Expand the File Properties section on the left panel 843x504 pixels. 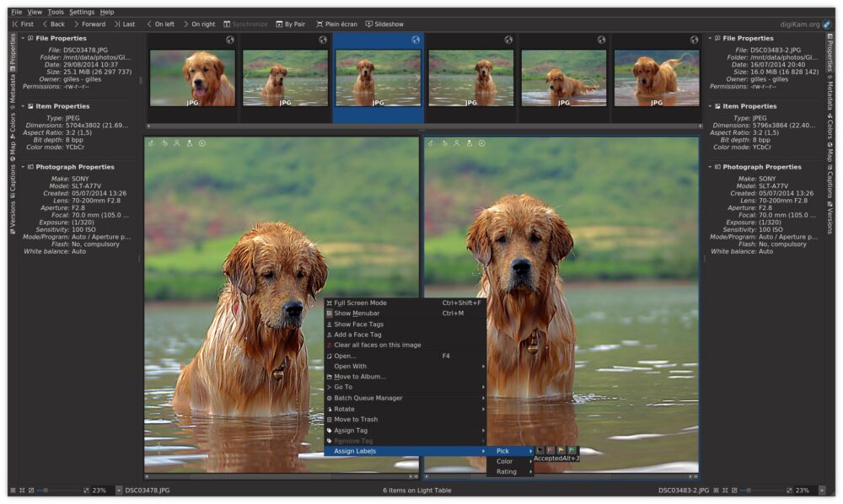click(24, 37)
